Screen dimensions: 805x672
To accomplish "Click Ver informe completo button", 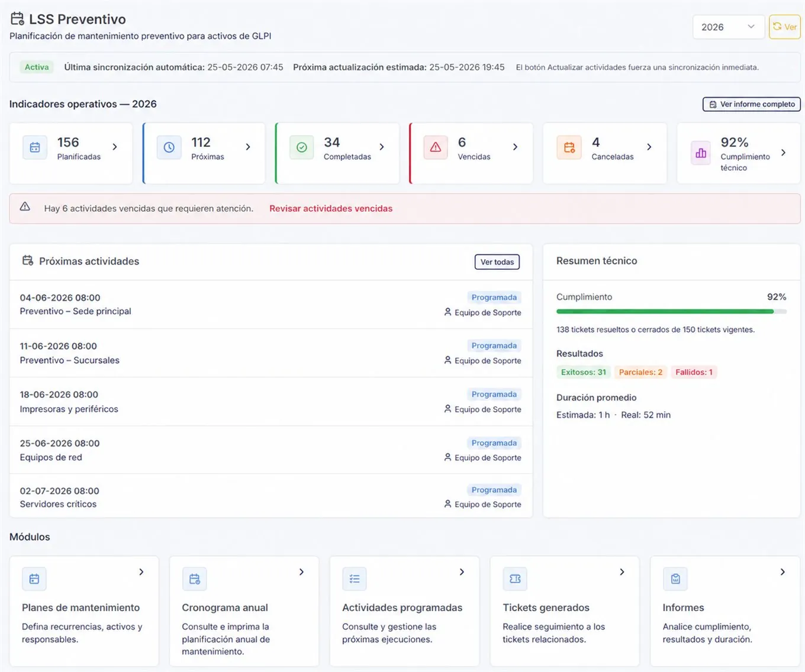I will pos(752,104).
